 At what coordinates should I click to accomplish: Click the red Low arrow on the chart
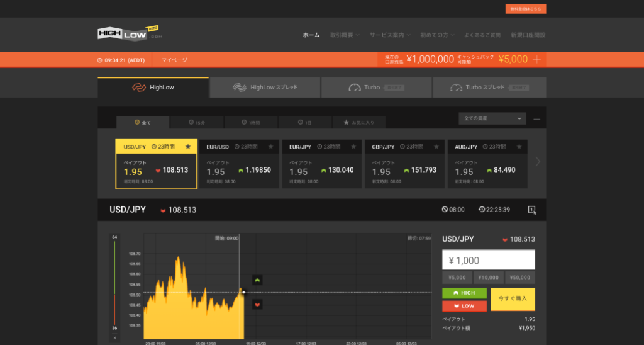[257, 305]
